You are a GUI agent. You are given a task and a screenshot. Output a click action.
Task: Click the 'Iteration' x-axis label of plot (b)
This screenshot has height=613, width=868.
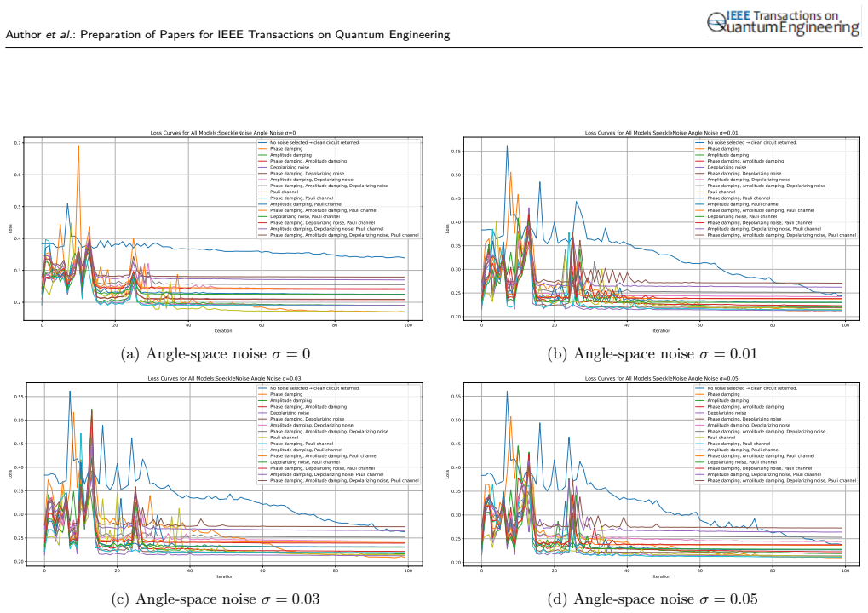(x=662, y=331)
